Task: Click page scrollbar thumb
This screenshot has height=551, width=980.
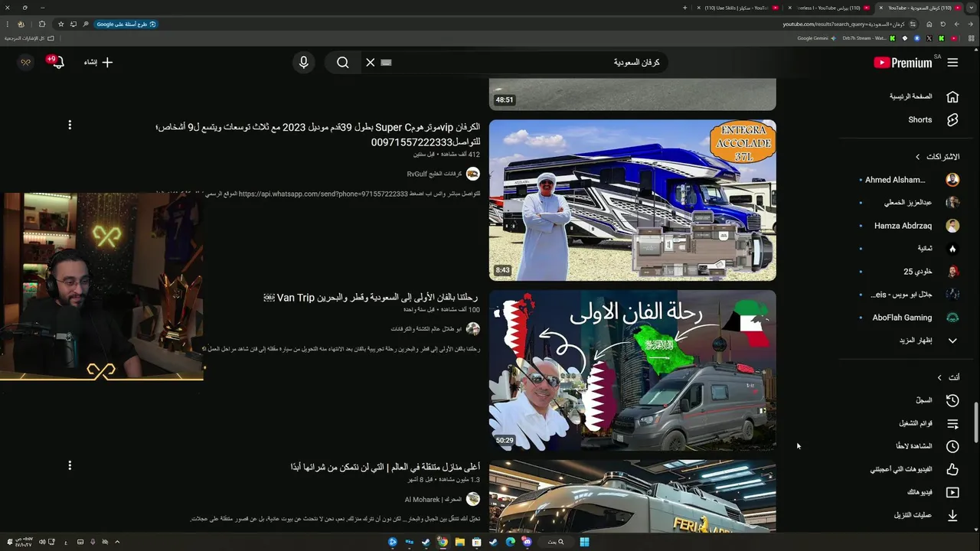Action: point(976,421)
